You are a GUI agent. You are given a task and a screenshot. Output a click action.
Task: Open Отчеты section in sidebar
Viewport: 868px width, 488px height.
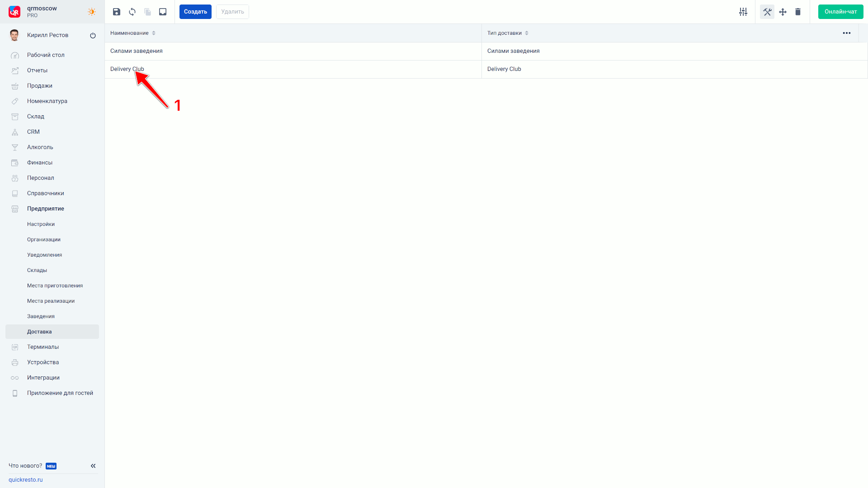(x=37, y=70)
